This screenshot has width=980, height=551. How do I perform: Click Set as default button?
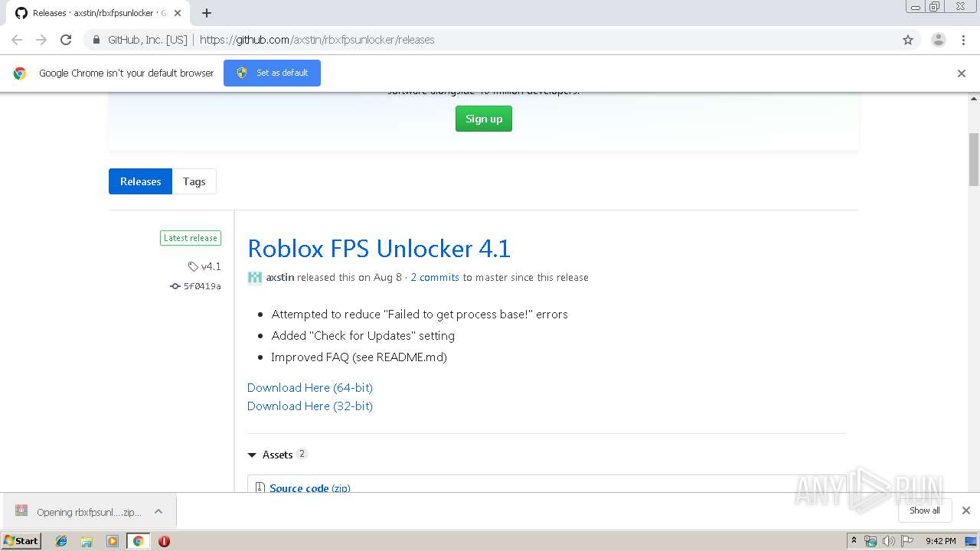tap(272, 73)
